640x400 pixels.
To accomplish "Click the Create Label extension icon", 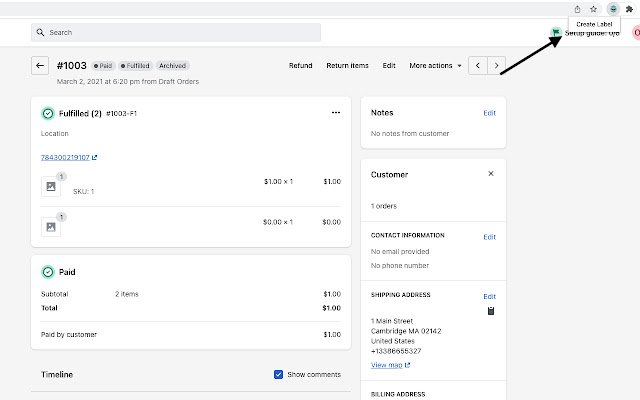I will [612, 8].
